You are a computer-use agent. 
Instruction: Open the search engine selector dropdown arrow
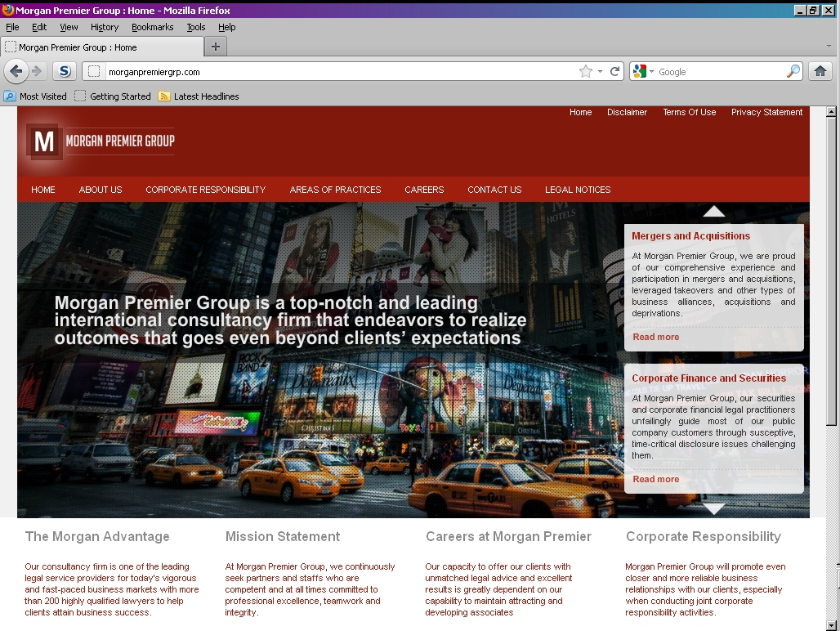[651, 71]
